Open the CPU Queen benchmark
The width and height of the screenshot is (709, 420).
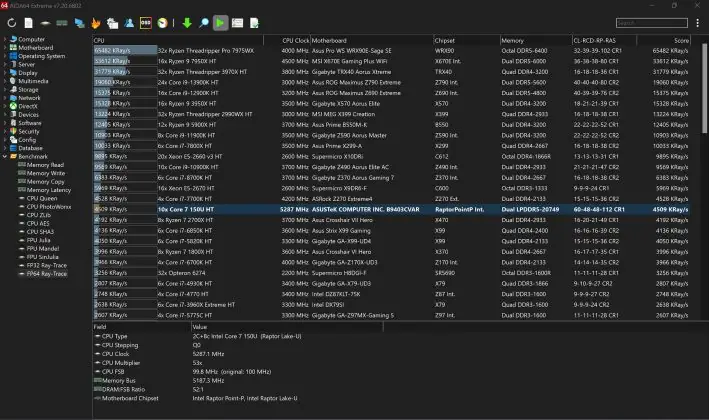coord(42,198)
